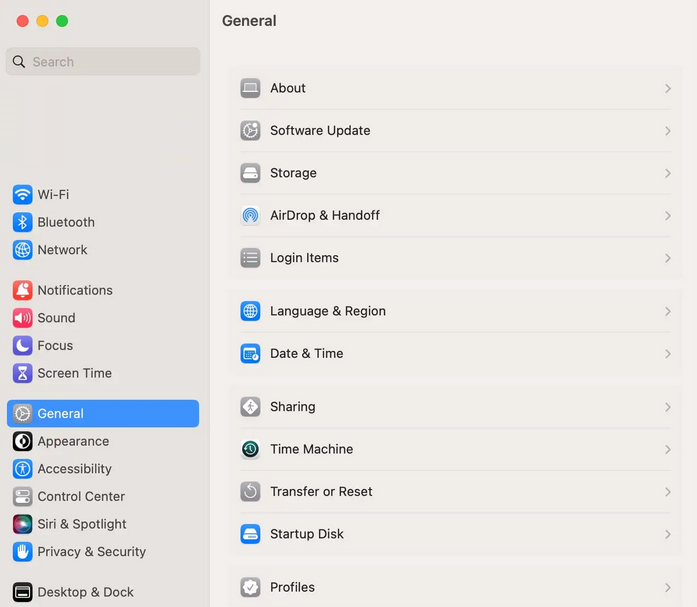Click the Transfer or Reset row chevron

668,492
